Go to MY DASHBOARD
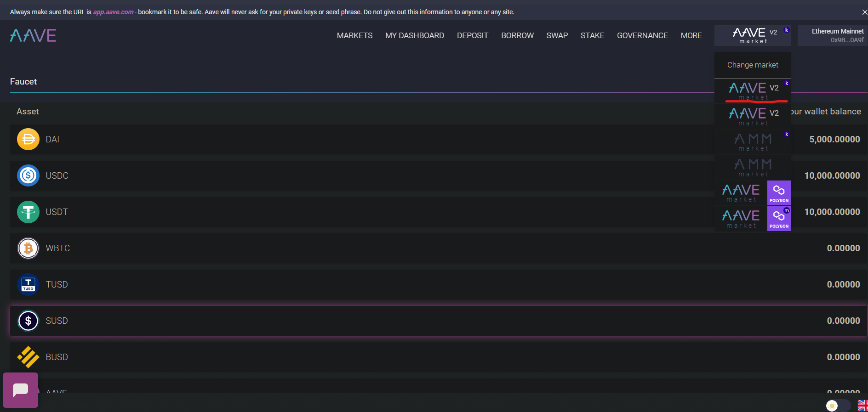The height and width of the screenshot is (412, 868). tap(415, 35)
